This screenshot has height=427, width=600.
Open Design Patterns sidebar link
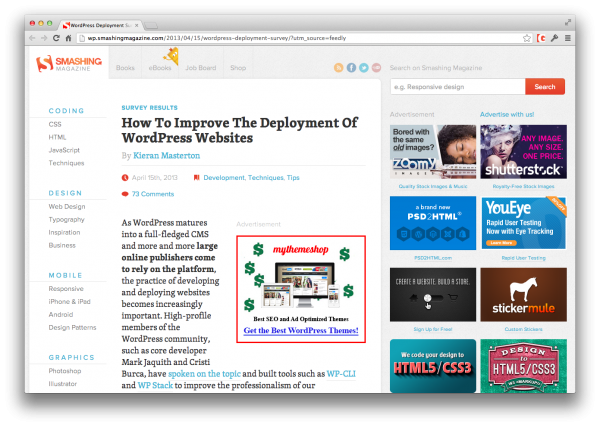72,328
